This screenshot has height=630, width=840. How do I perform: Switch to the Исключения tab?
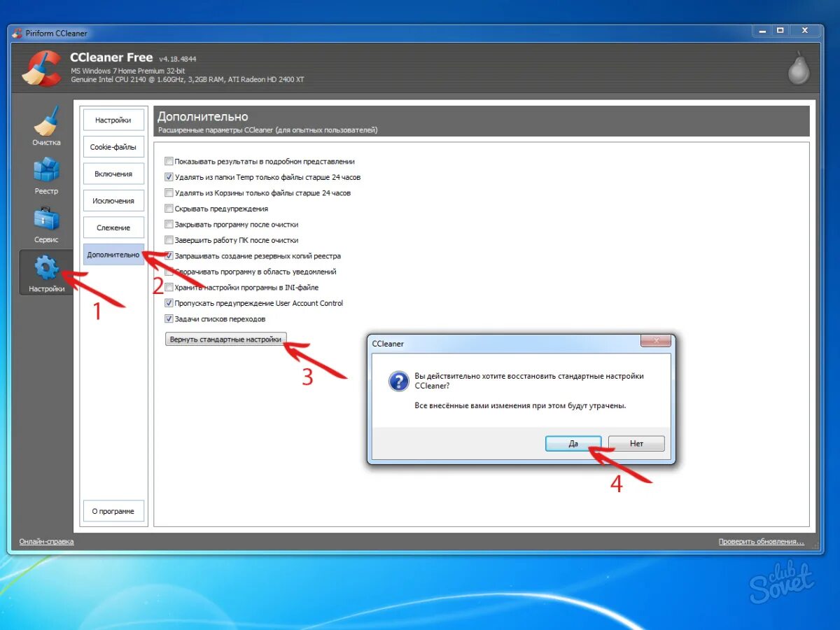[113, 201]
